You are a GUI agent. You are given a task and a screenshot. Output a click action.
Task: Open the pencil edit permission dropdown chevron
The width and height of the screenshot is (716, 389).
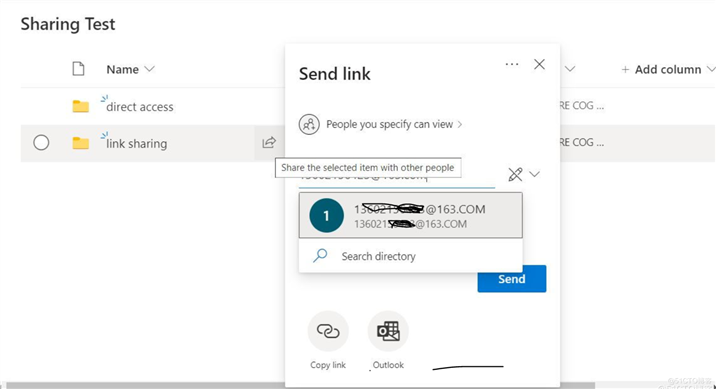click(x=534, y=174)
